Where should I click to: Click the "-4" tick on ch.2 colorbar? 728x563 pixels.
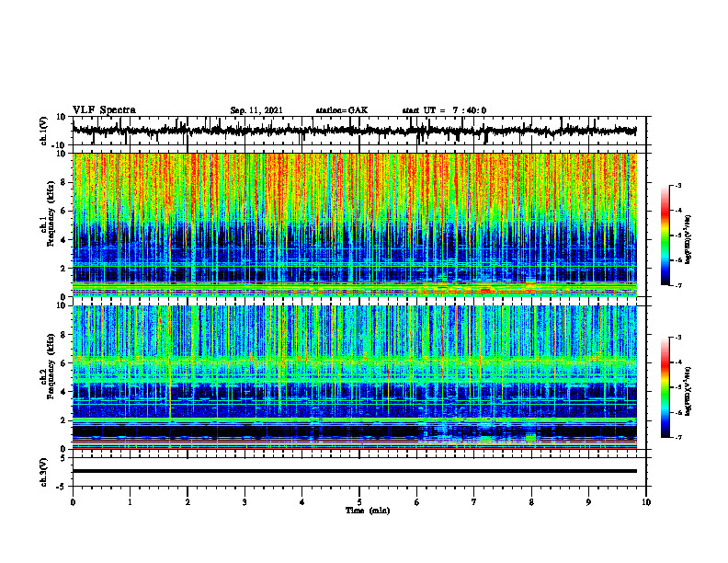[x=678, y=362]
